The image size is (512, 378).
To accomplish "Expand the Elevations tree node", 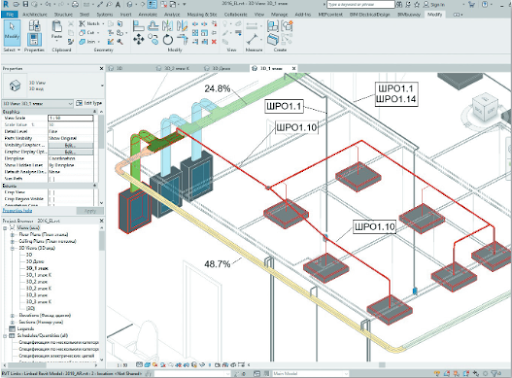I will point(12,315).
